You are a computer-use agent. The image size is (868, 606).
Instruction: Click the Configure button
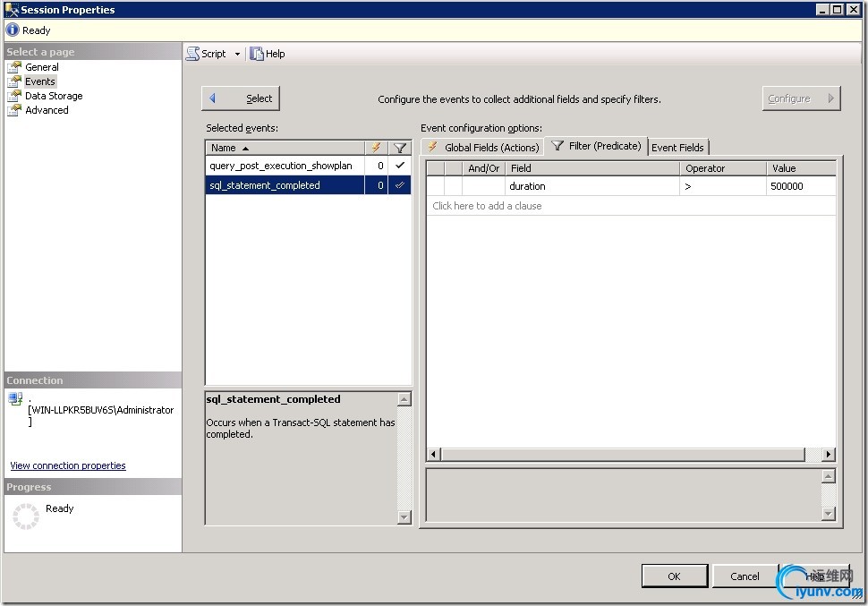(801, 98)
